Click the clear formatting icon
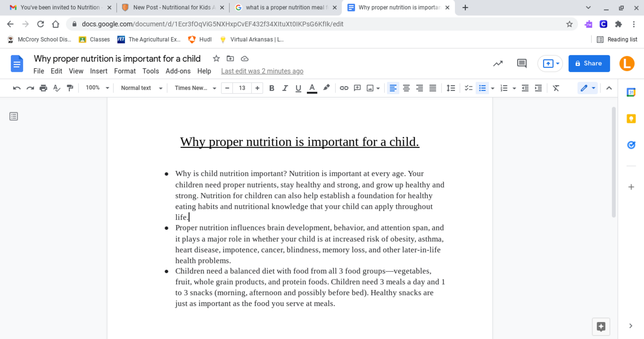Screen dimensions: 644x339 556,88
